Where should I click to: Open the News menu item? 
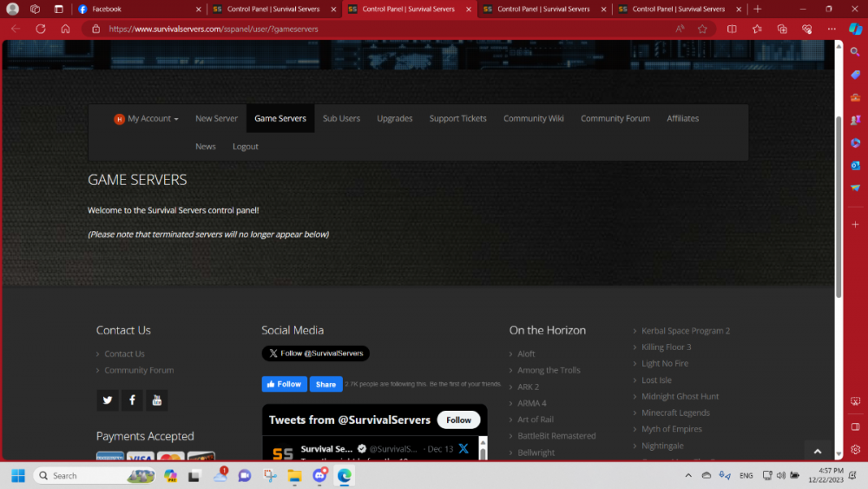coord(206,147)
